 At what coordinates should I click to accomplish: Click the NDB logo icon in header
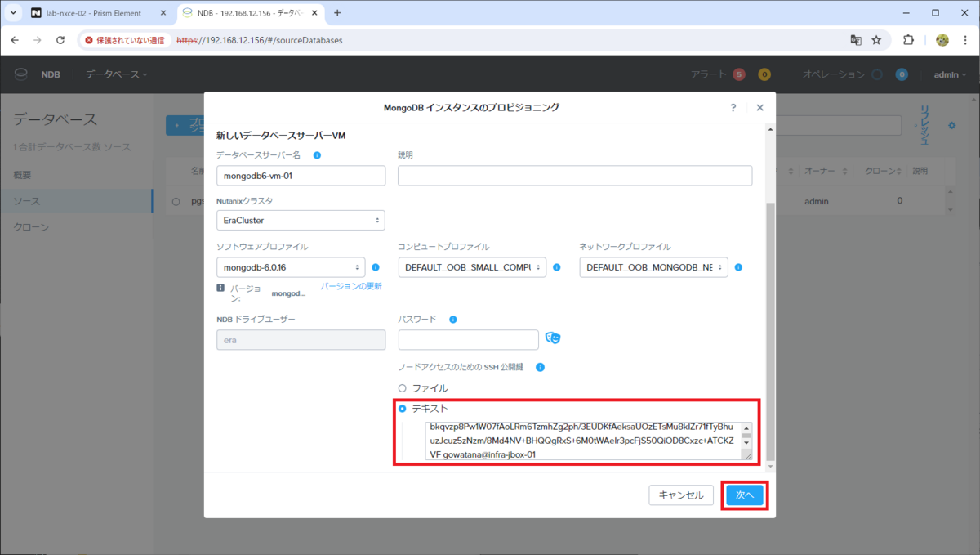coord(21,74)
